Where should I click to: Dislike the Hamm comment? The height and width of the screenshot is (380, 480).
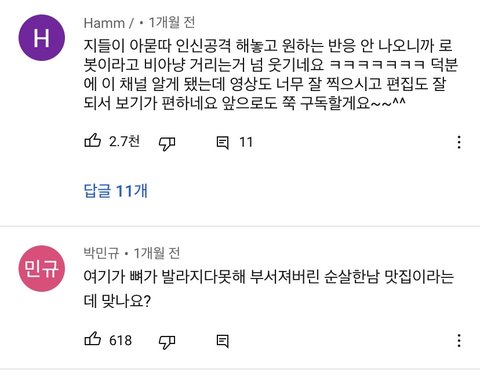coord(167,143)
